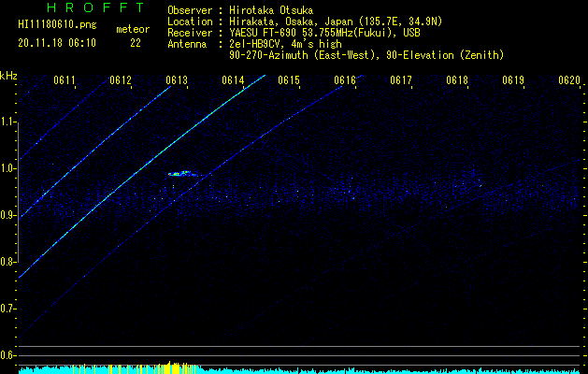
Task: Click the 0613 time marker
Action: click(x=177, y=80)
